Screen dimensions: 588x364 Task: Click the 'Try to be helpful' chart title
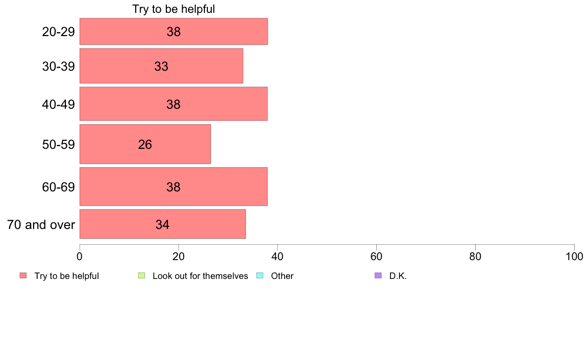point(174,9)
